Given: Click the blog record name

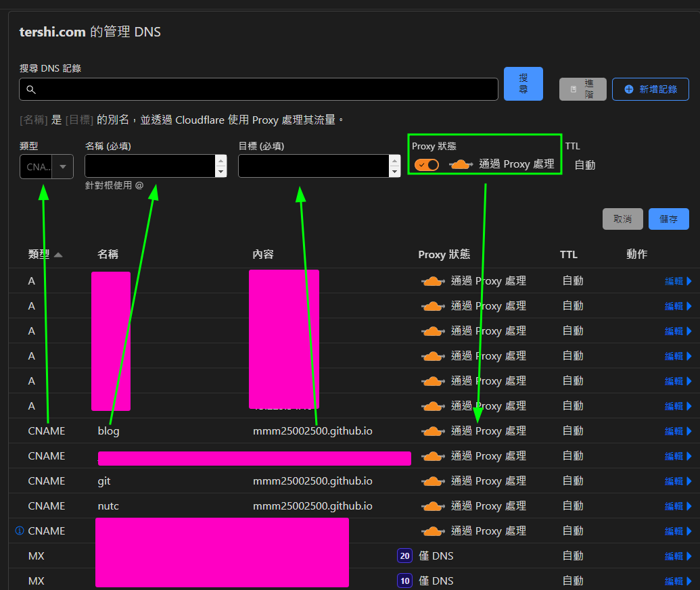Looking at the screenshot, I should [x=108, y=431].
